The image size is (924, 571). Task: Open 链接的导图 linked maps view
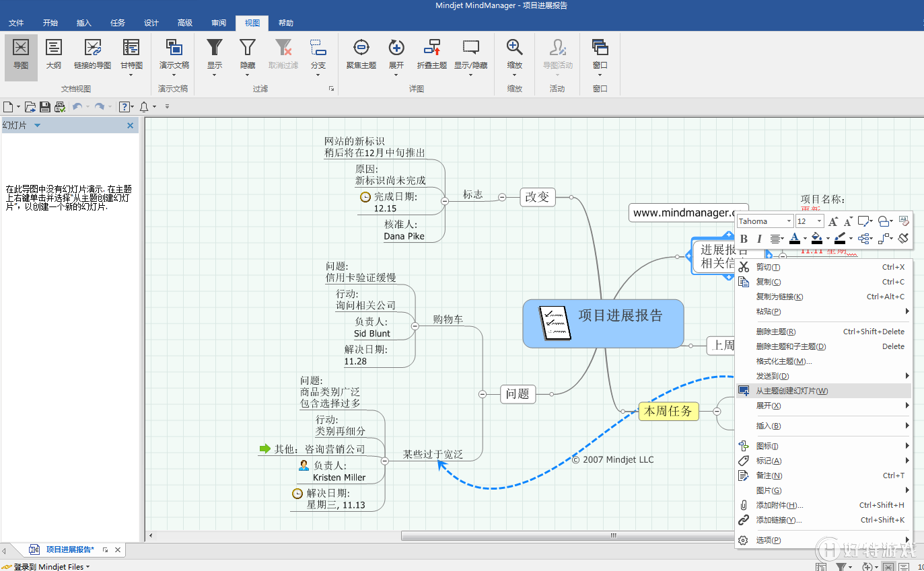92,54
